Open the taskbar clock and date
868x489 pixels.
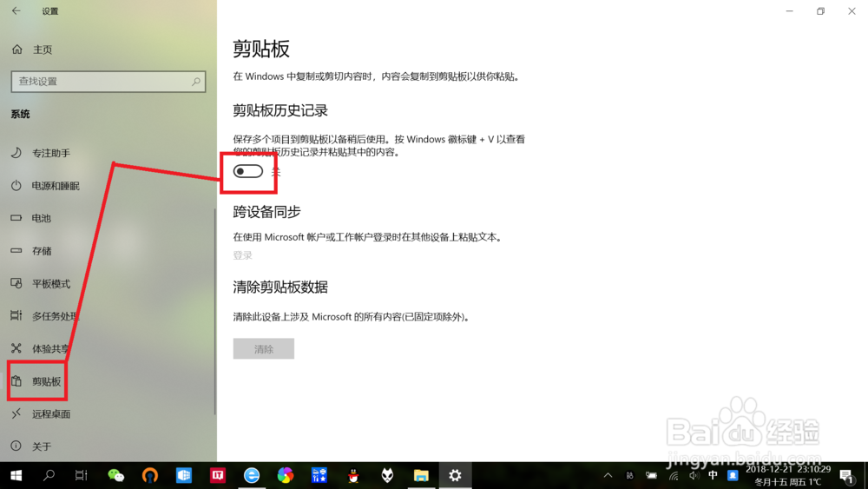point(788,476)
